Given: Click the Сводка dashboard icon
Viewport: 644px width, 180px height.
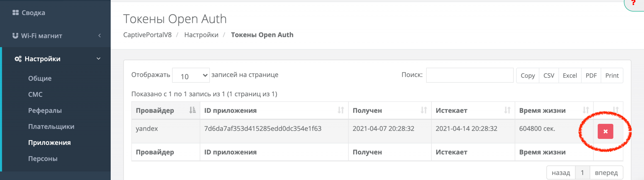Looking at the screenshot, I should pos(15,13).
